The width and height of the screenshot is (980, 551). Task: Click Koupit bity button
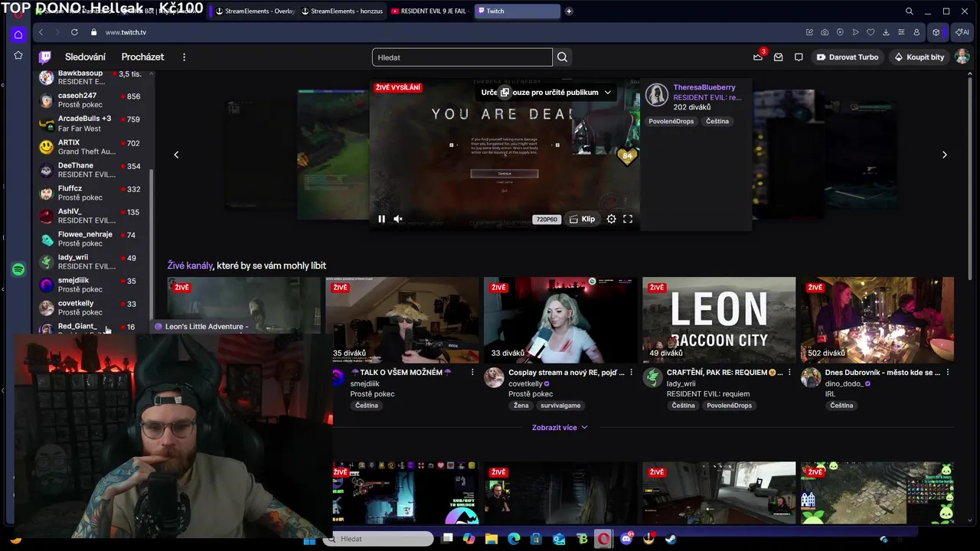919,57
